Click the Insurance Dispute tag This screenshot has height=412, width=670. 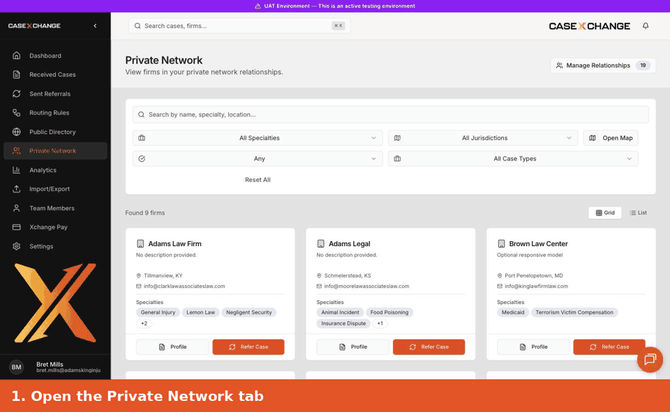[x=344, y=324]
